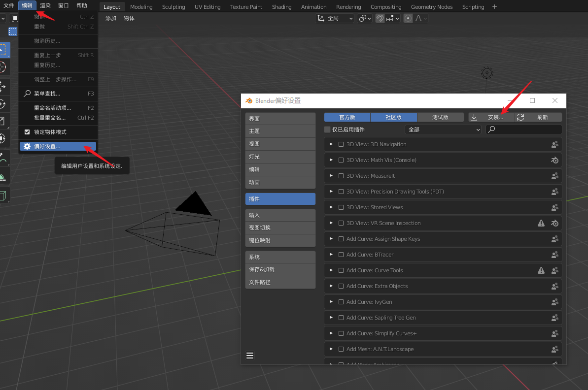Open the 全局 transform orientation dropdown
The image size is (588, 390).
[x=335, y=18]
